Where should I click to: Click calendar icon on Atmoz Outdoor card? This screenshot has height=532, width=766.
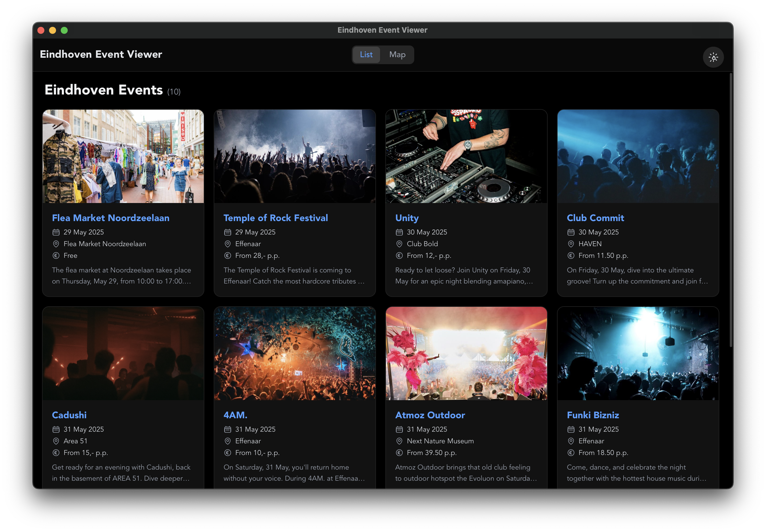[399, 429]
